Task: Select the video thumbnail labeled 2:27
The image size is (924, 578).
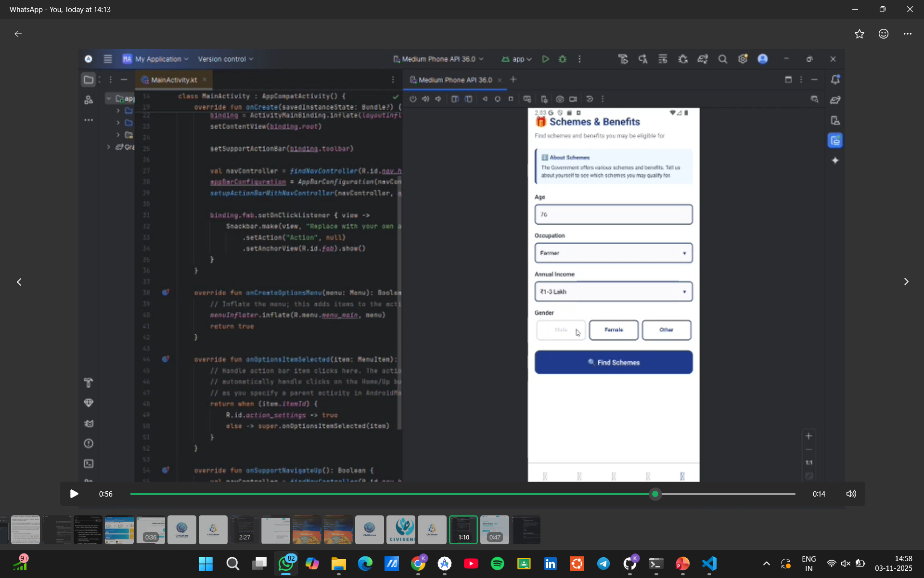Action: pos(244,530)
